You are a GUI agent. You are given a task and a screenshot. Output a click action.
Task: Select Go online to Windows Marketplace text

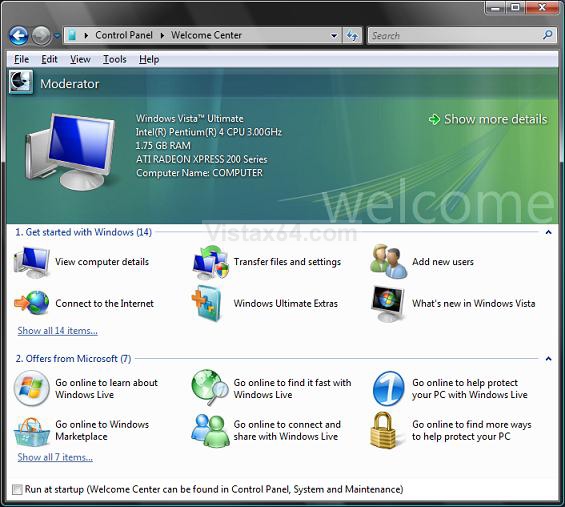(x=102, y=430)
